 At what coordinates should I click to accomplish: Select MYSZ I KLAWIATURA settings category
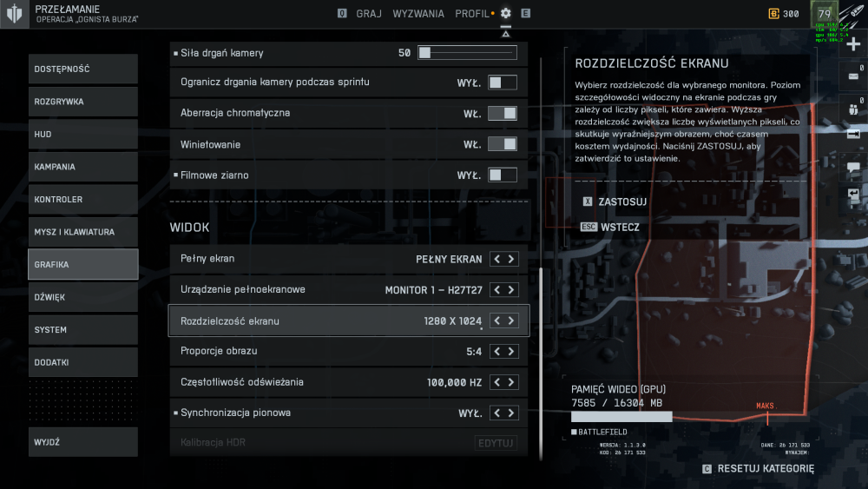83,232
